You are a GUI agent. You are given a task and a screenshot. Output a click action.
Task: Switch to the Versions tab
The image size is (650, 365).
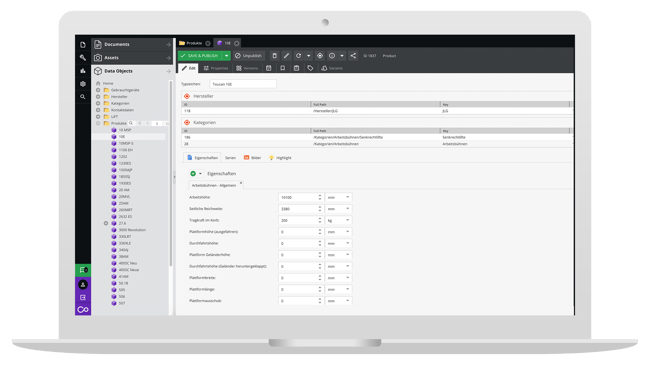(247, 68)
